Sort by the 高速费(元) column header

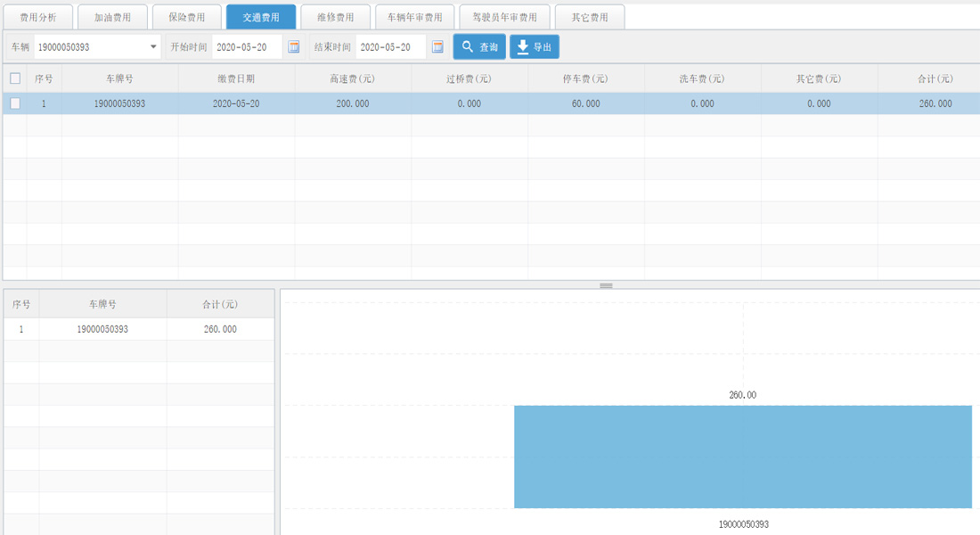click(353, 78)
